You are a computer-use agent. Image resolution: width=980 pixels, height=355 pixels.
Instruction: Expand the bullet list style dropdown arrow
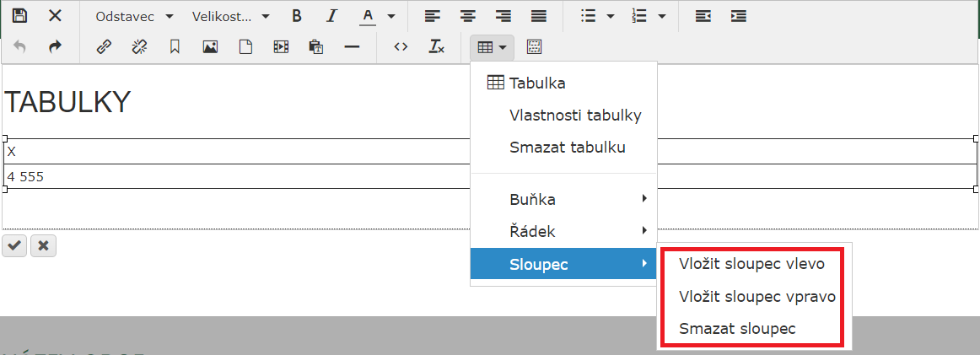[610, 16]
